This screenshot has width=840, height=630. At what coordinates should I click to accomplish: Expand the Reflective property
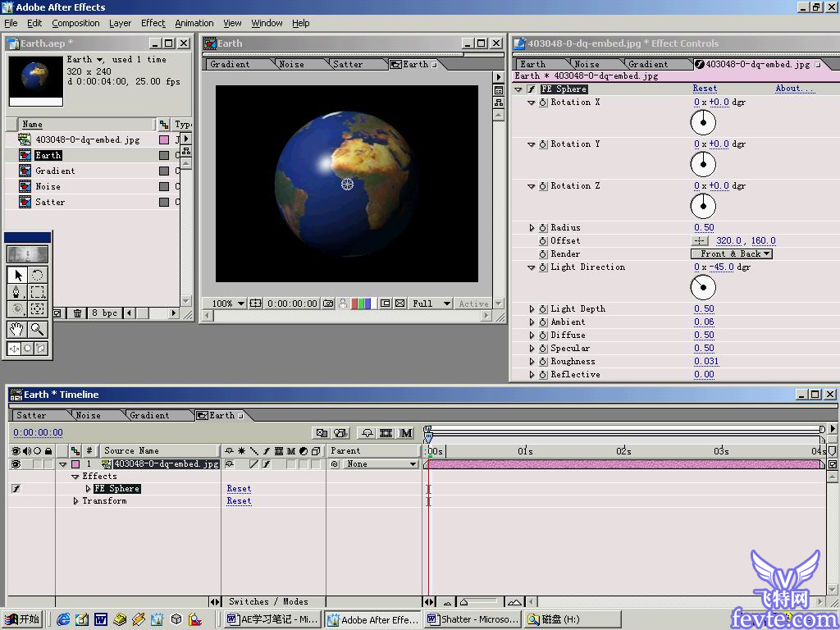click(x=532, y=375)
